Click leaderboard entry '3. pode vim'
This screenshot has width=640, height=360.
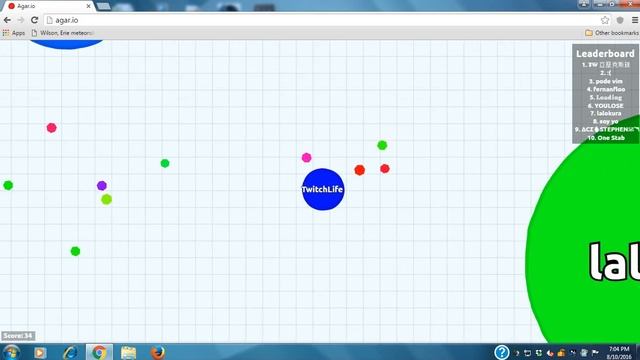click(606, 81)
